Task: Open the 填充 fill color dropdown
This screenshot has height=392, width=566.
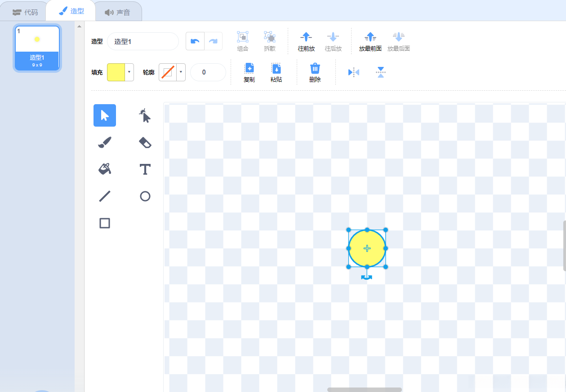Action: pos(129,72)
